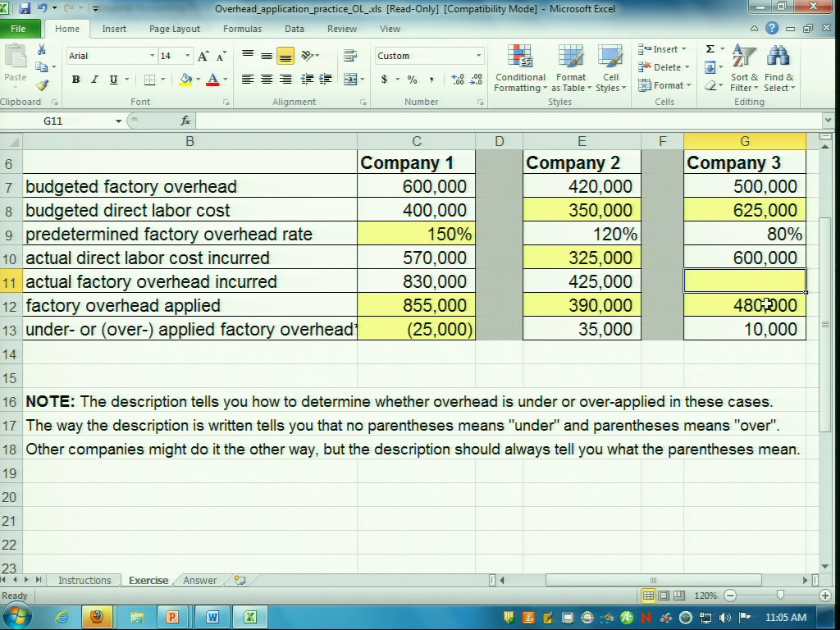Click the Paste button
Image resolution: width=840 pixels, height=630 pixels.
pyautogui.click(x=16, y=66)
